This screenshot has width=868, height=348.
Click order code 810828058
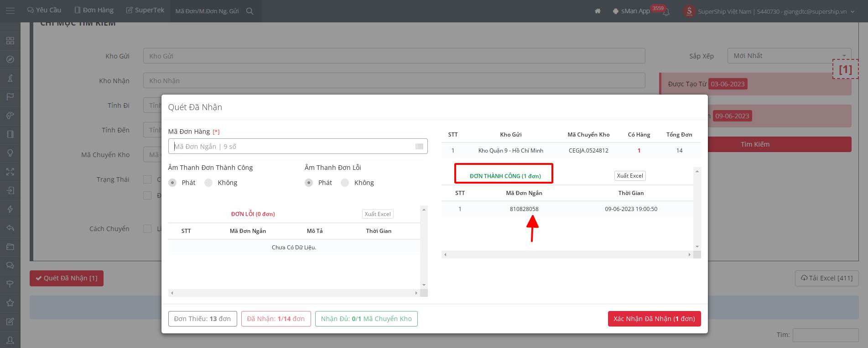(524, 209)
